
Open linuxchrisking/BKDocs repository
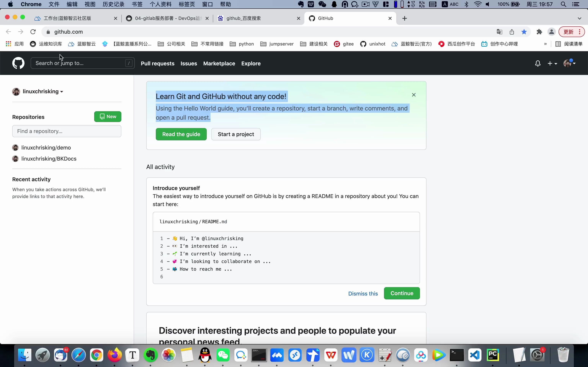point(49,159)
